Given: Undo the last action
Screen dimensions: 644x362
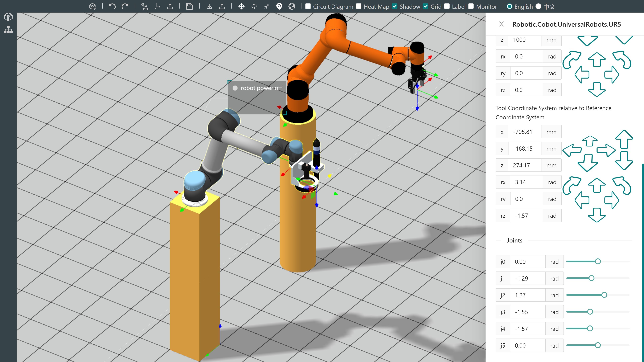Looking at the screenshot, I should coord(112,6).
